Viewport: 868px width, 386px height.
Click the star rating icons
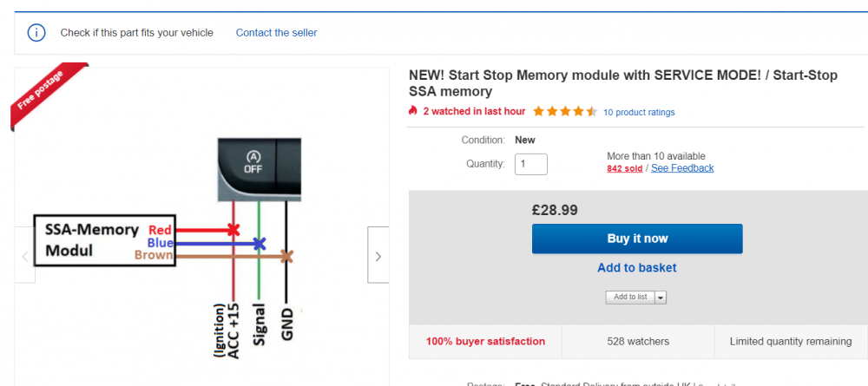pyautogui.click(x=565, y=112)
